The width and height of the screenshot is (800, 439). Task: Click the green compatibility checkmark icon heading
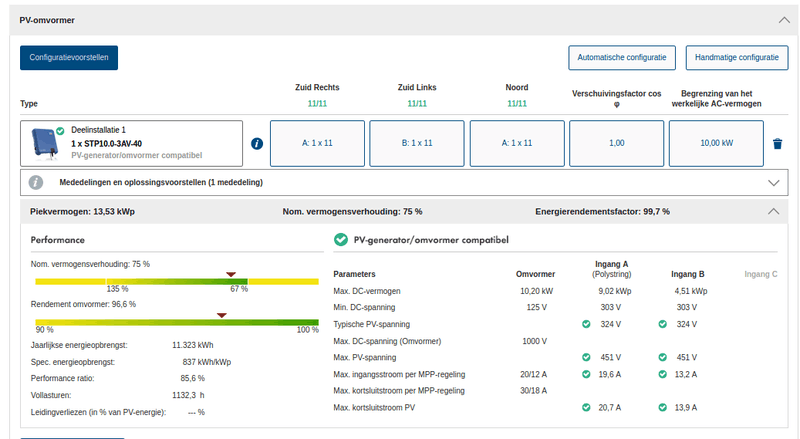(340, 240)
